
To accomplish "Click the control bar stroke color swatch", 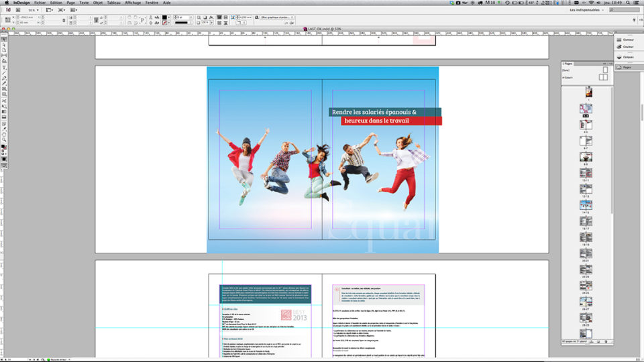I will pos(164,23).
